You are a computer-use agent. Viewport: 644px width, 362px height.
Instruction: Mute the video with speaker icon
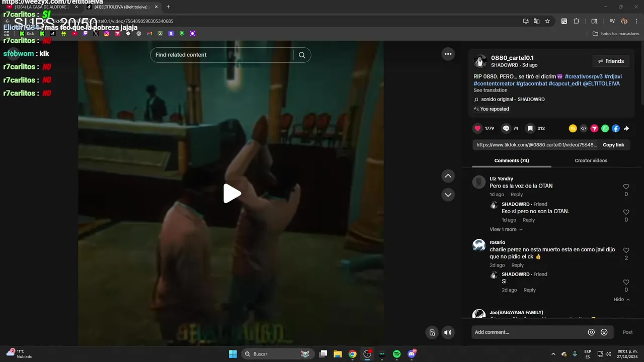click(448, 332)
